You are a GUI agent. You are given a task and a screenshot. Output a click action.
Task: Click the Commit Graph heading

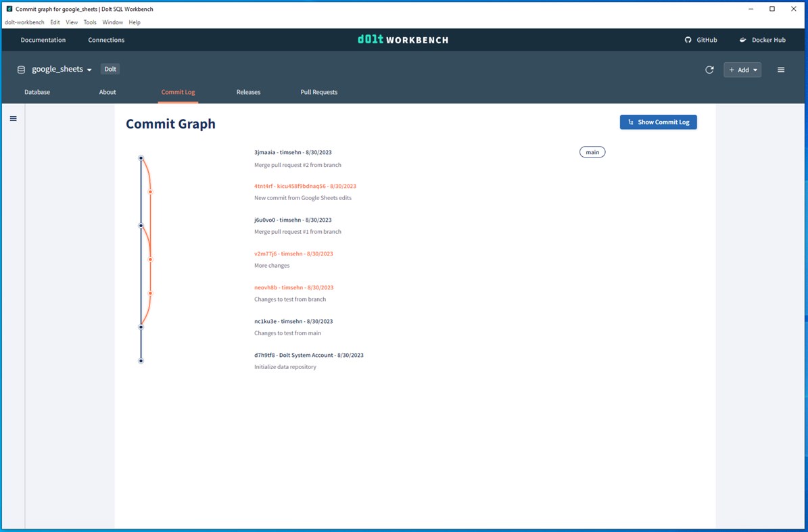(x=170, y=124)
